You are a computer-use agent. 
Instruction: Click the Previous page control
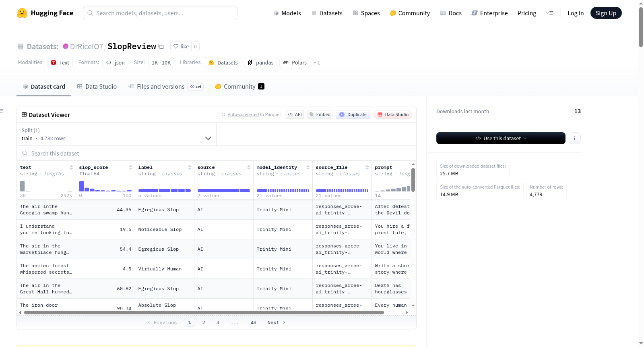(162, 322)
